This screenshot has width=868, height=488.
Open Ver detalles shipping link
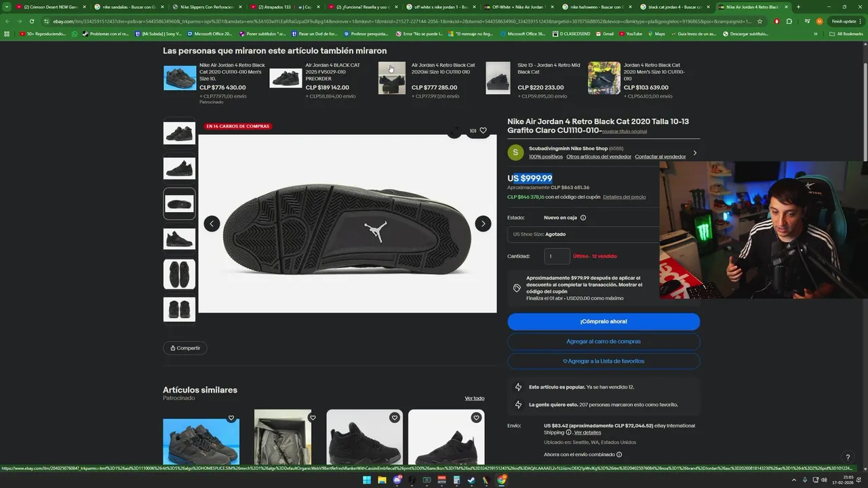click(x=587, y=432)
